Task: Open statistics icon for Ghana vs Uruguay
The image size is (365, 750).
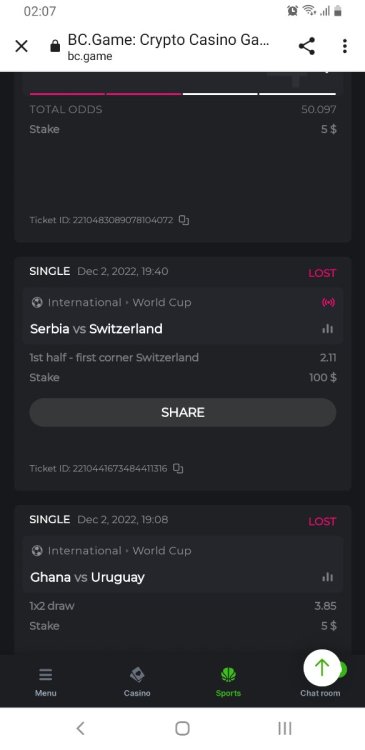Action: tap(328, 577)
